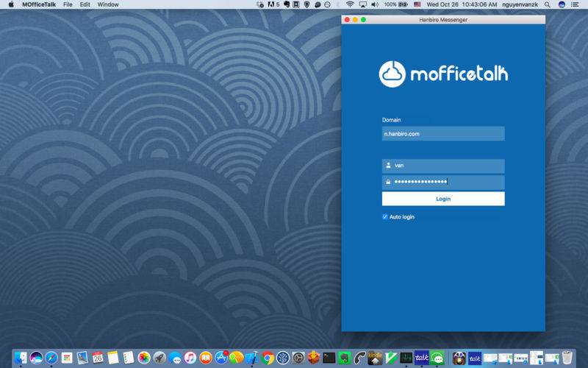This screenshot has height=368, width=588.
Task: Open the green chat bubble app in Dock
Action: pos(437,358)
